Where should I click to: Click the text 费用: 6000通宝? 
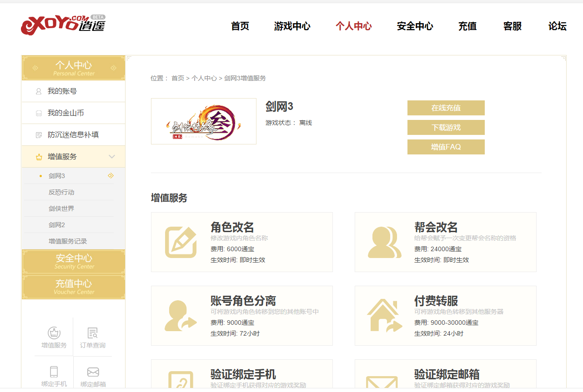coord(232,249)
